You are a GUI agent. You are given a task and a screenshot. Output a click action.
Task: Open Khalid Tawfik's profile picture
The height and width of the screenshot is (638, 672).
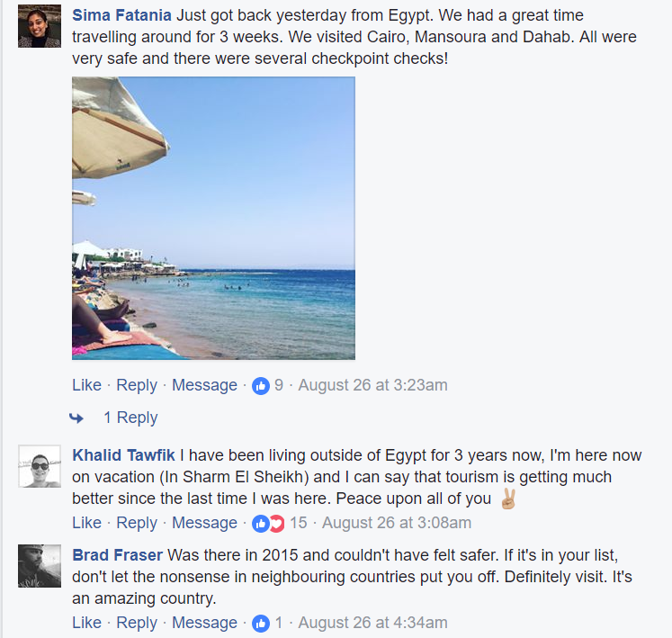tap(40, 466)
